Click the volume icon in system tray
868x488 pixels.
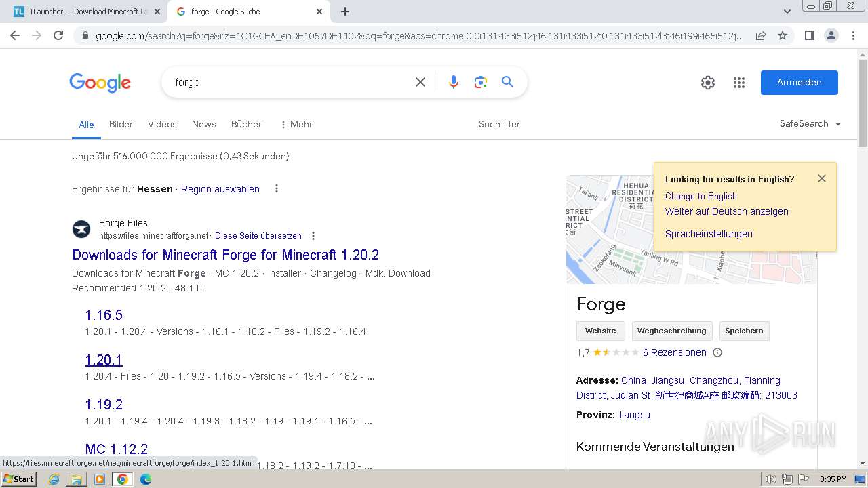771,479
